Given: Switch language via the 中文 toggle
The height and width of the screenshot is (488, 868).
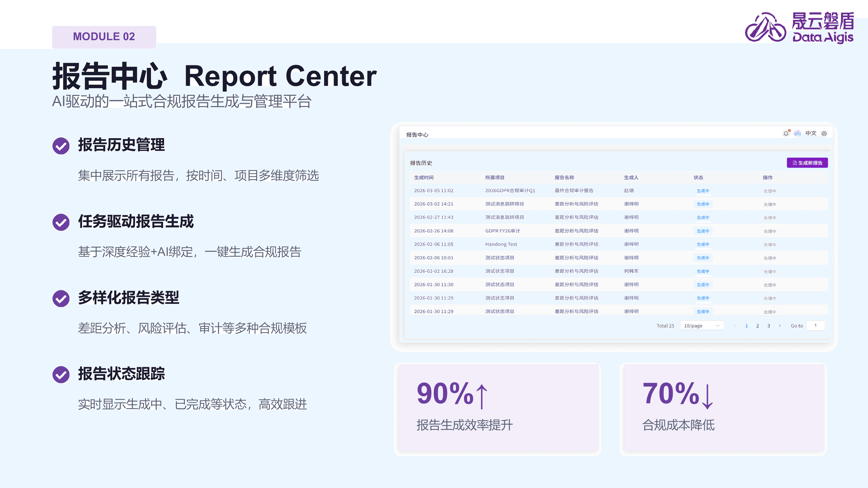Looking at the screenshot, I should coord(811,133).
